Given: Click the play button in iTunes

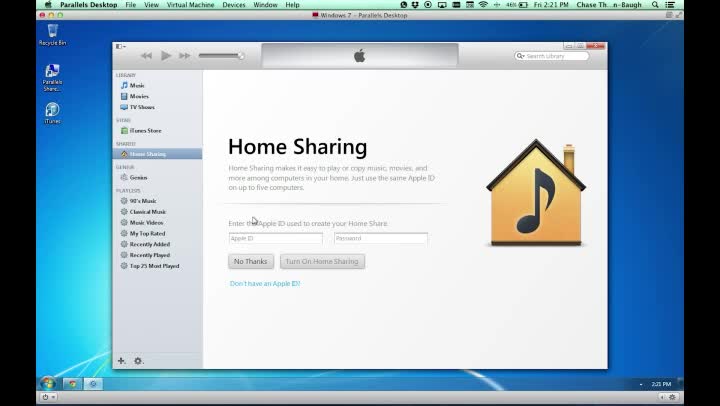Looking at the screenshot, I should coord(166,56).
